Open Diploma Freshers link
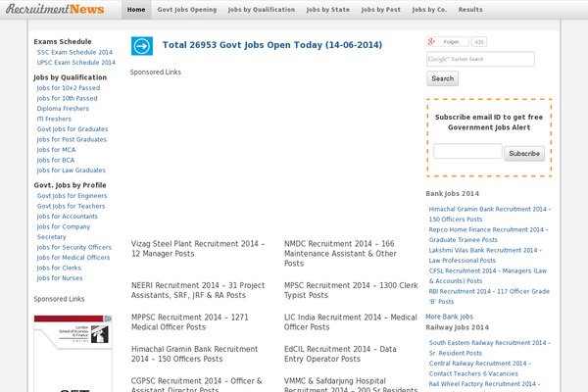This screenshot has height=392, width=588. pyautogui.click(x=63, y=109)
